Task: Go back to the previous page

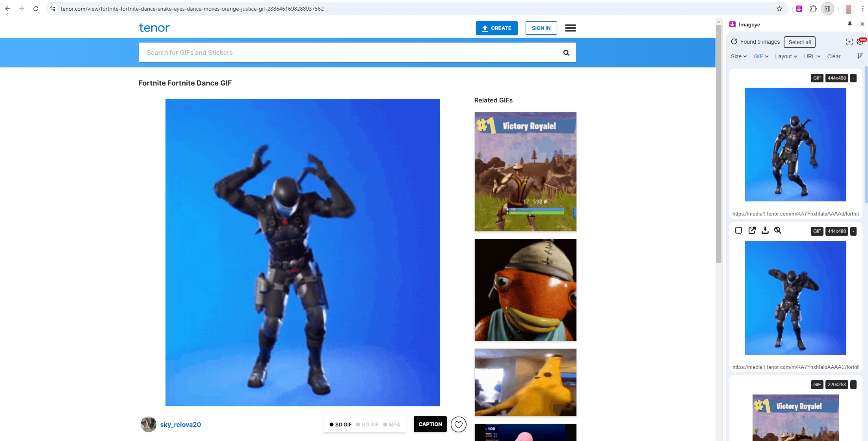Action: (x=7, y=9)
